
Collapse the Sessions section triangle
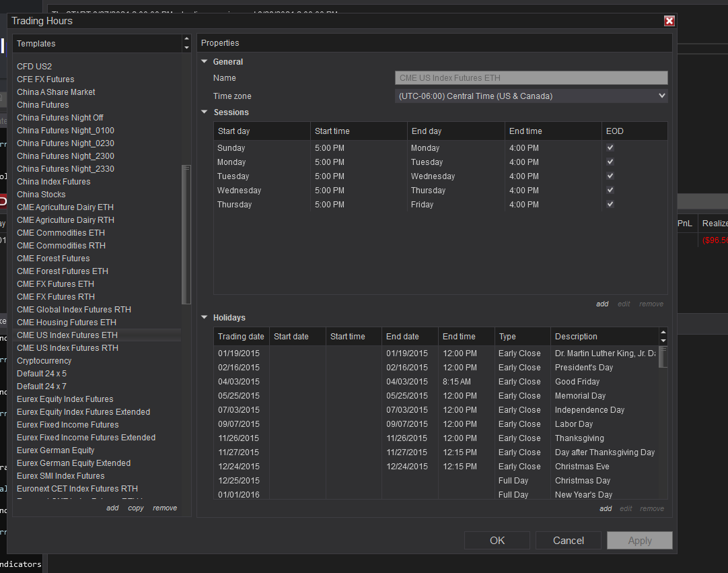(205, 112)
